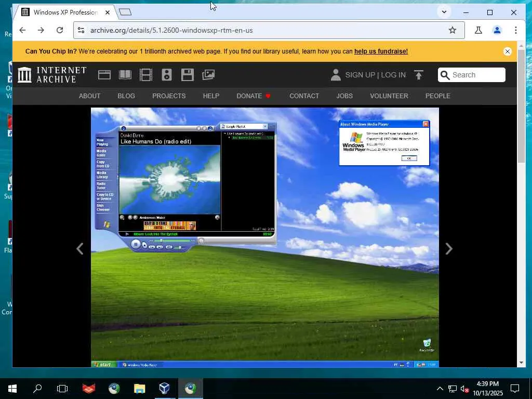This screenshot has height=399, width=532.
Task: Open Chrome Labs flask icon
Action: (478, 30)
